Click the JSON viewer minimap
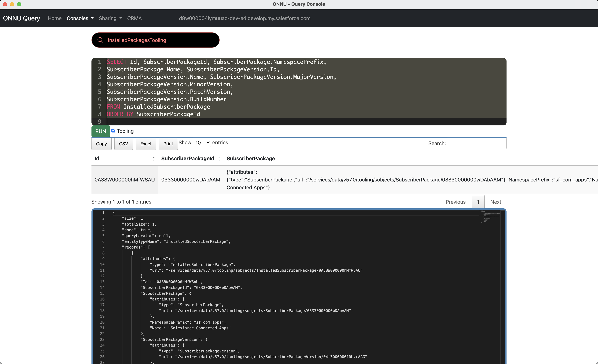This screenshot has height=364, width=598. [490, 217]
